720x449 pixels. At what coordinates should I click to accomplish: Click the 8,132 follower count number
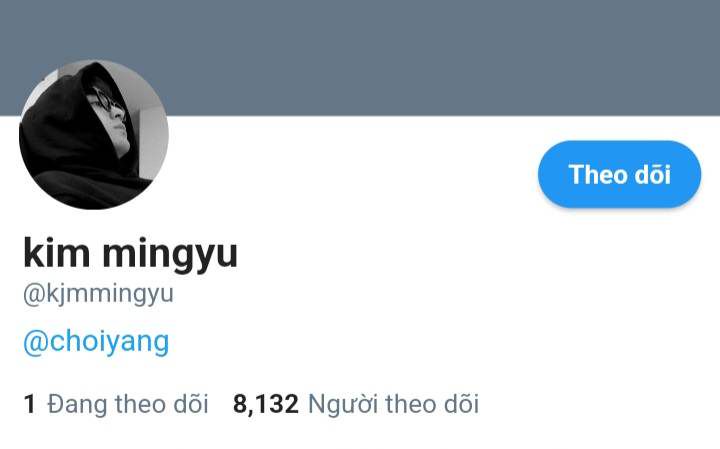click(x=266, y=404)
